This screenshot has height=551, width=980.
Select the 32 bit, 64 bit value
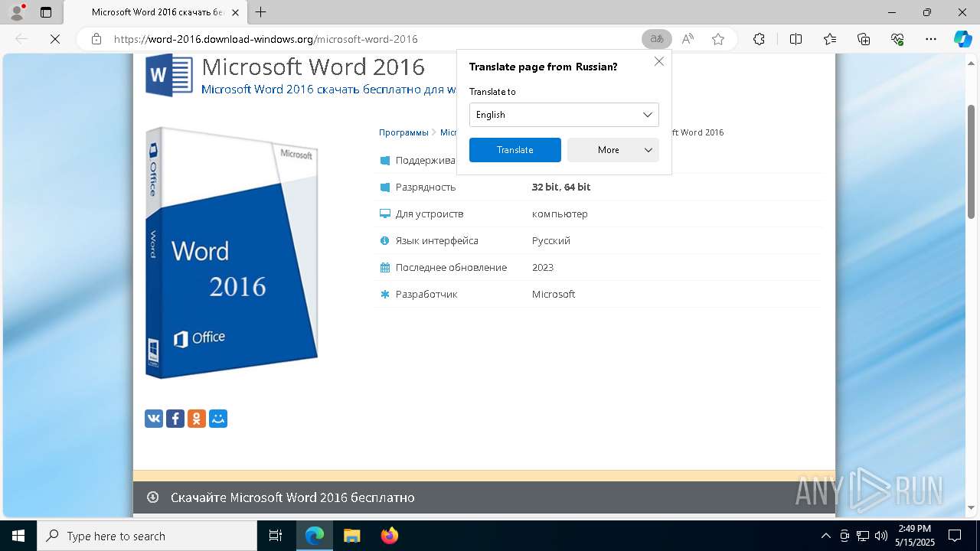point(561,187)
